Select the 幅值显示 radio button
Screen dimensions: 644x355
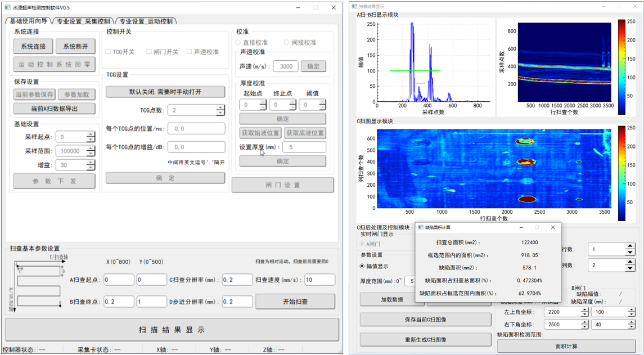click(363, 266)
